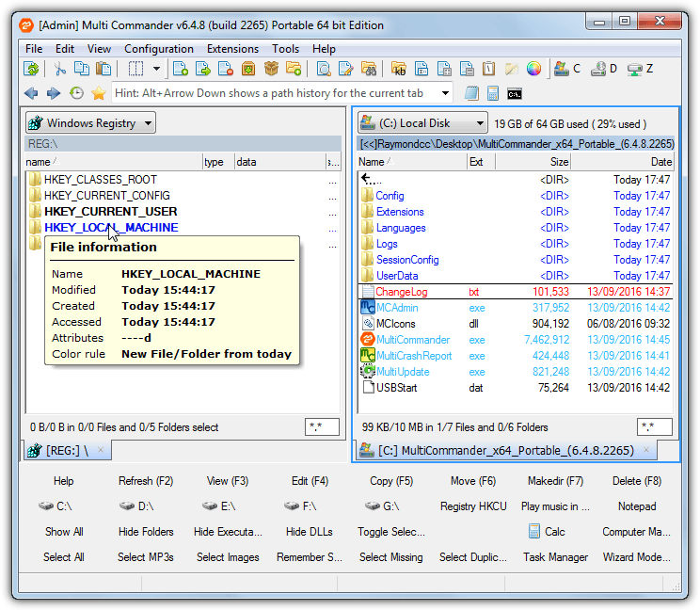Click the Copy to clipboard icon
Screen dimensions: 700x610
tap(81, 70)
